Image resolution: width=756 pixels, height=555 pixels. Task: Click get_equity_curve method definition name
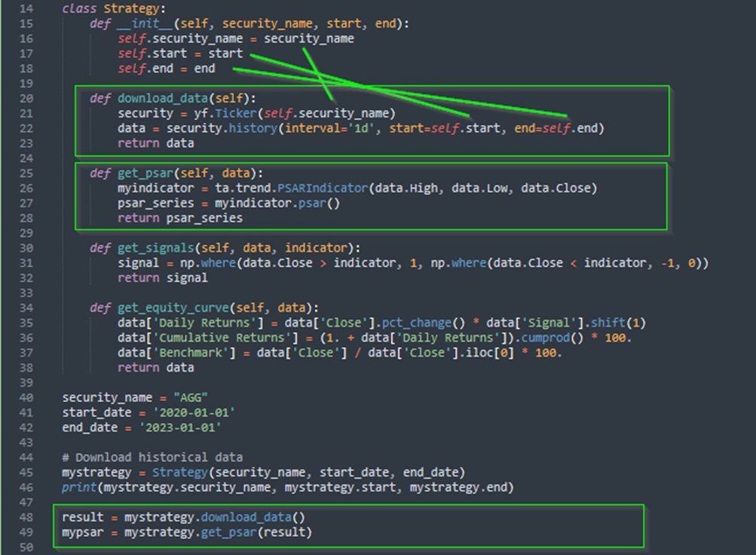pyautogui.click(x=173, y=308)
